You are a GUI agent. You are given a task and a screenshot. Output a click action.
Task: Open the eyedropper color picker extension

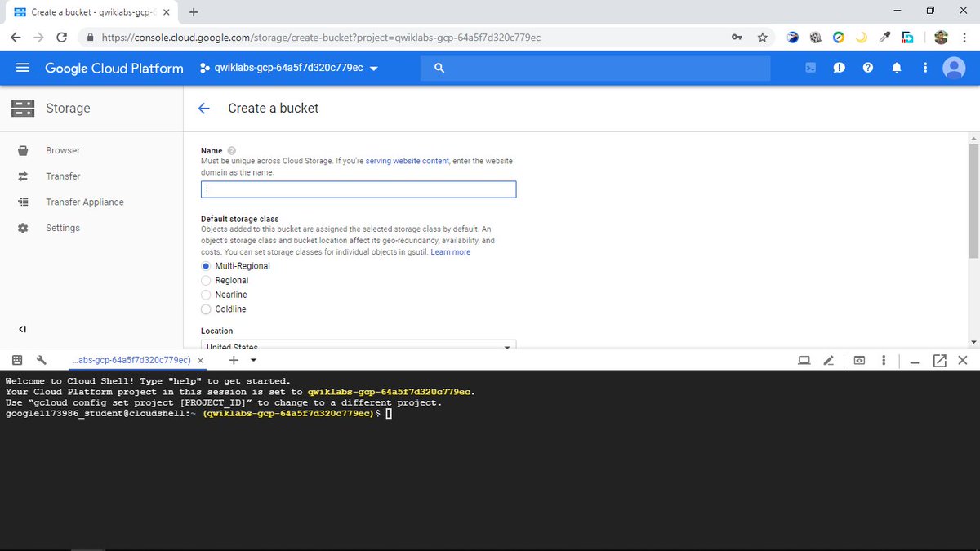point(884,37)
